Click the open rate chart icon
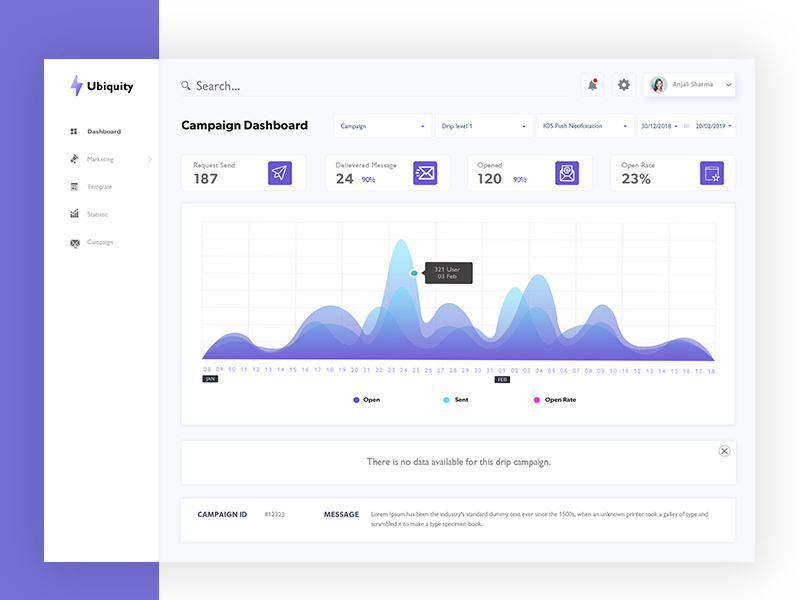The image size is (800, 600). (710, 172)
